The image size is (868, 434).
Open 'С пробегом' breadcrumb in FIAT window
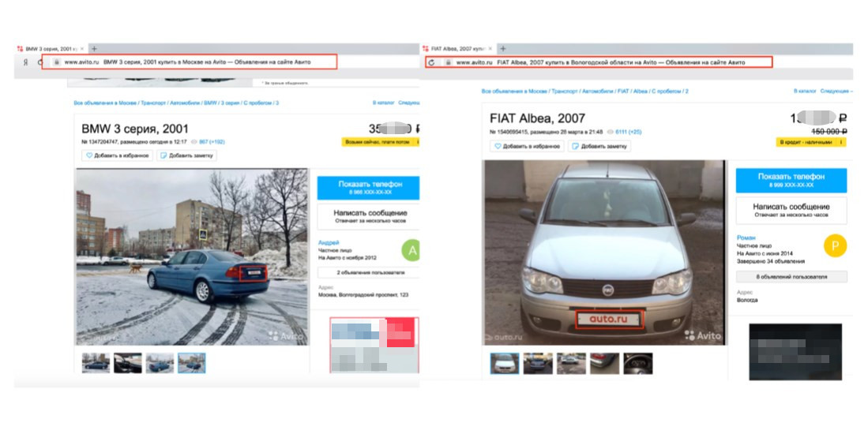pyautogui.click(x=666, y=92)
